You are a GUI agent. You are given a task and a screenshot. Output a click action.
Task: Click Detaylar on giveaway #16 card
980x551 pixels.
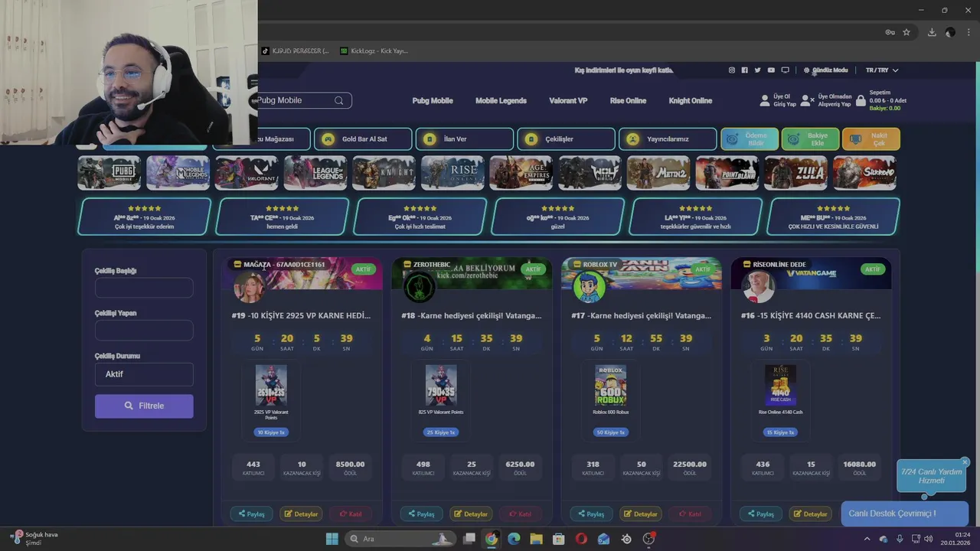tap(811, 514)
